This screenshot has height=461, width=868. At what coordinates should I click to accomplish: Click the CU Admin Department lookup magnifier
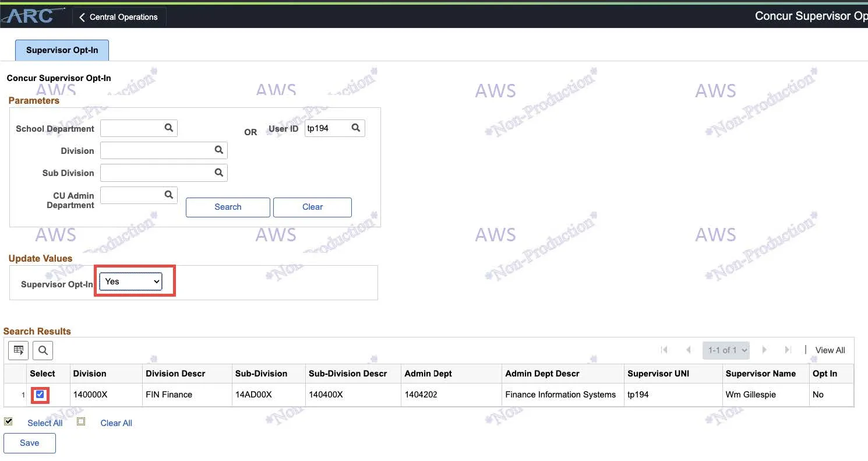click(x=169, y=195)
